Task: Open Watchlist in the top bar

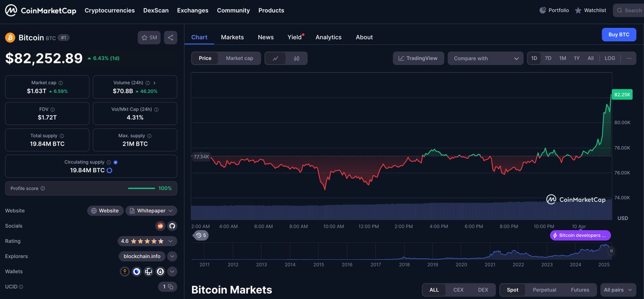Action: tap(590, 10)
